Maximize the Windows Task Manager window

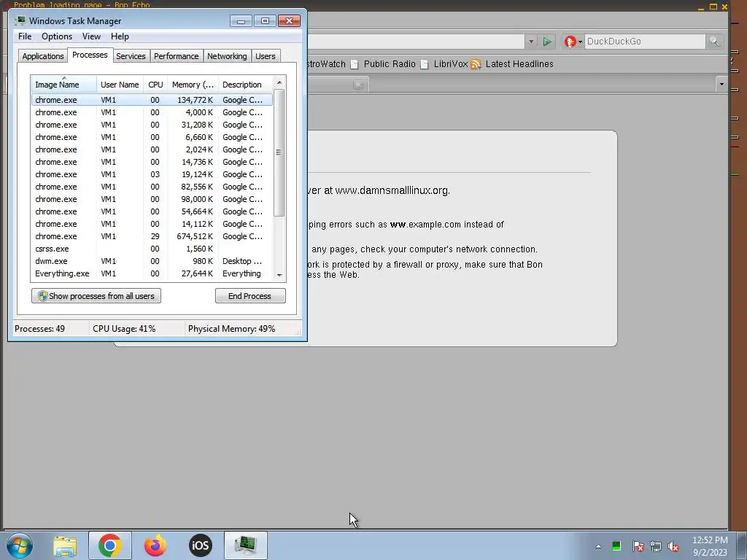265,21
